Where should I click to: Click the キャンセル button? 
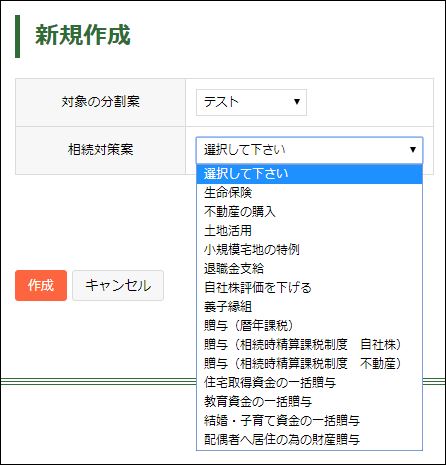pyautogui.click(x=118, y=285)
